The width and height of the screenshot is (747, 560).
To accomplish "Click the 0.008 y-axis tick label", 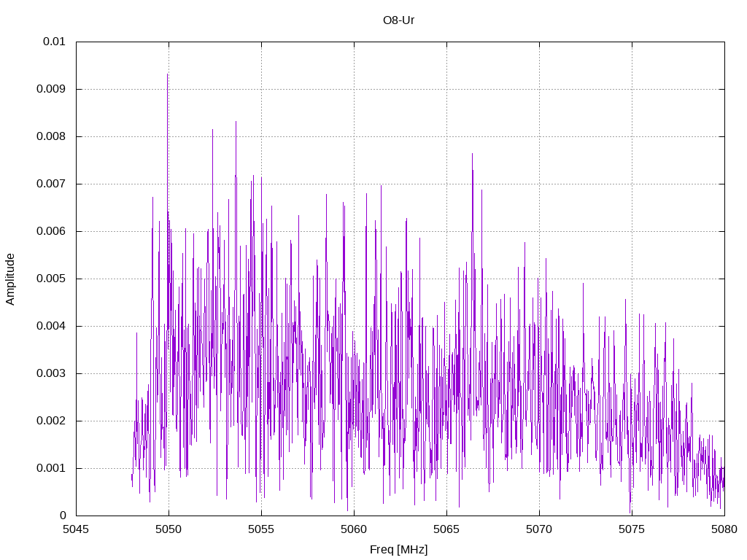I will coord(51,136).
